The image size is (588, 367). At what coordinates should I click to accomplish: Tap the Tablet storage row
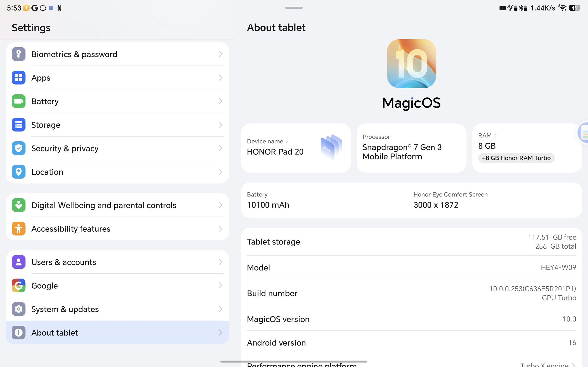click(x=411, y=242)
